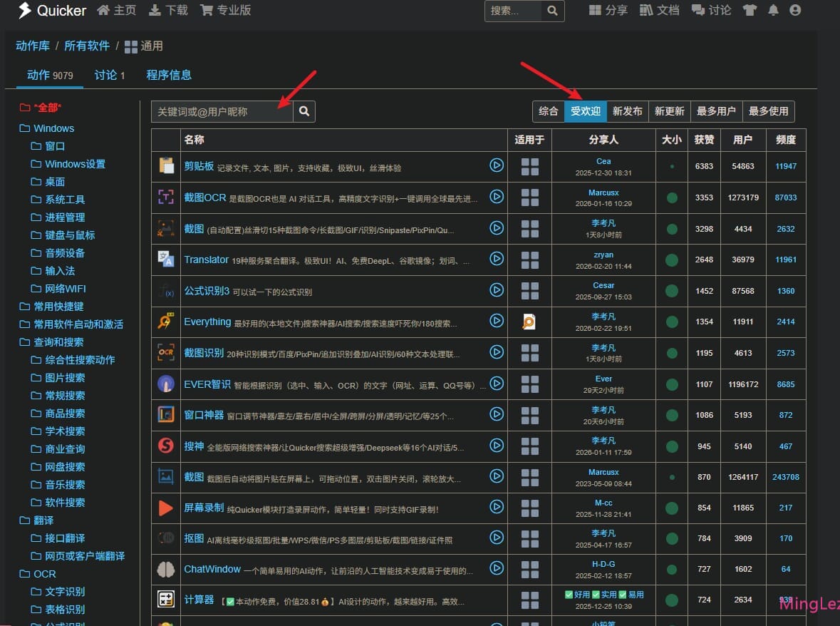Click the magnifier button beside keyword field
Viewport: 840px width, 626px height.
point(304,111)
